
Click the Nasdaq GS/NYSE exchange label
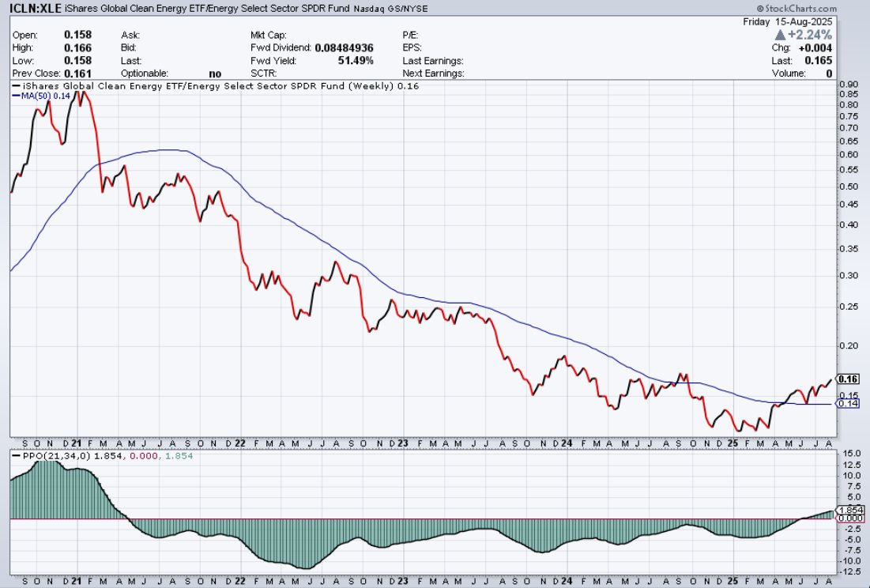click(390, 9)
